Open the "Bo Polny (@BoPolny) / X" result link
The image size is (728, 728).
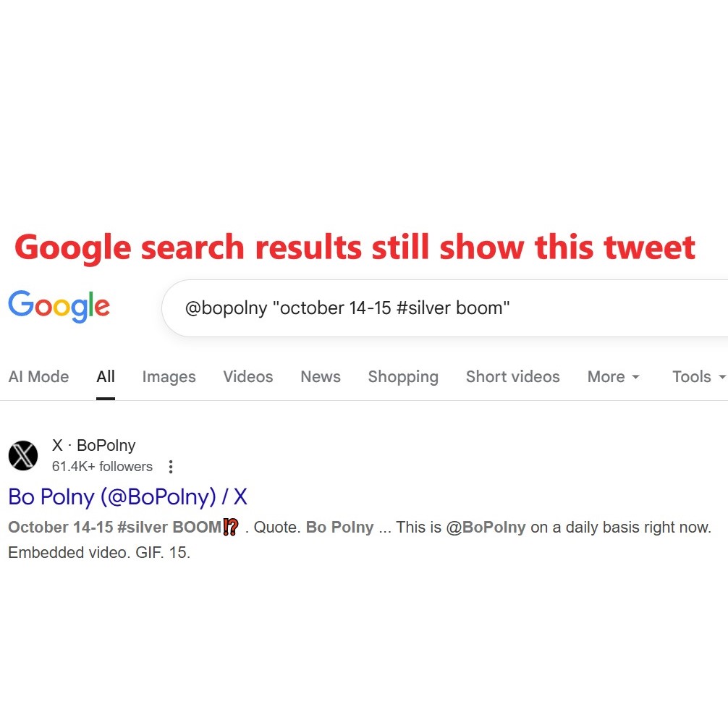tap(127, 496)
